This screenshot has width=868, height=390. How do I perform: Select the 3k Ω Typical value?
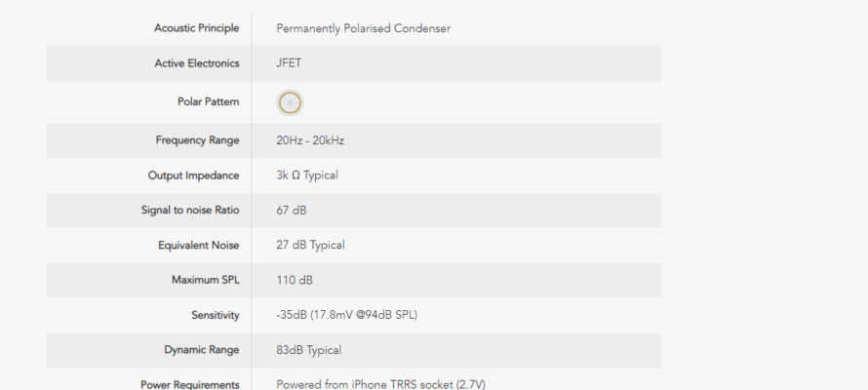click(306, 175)
